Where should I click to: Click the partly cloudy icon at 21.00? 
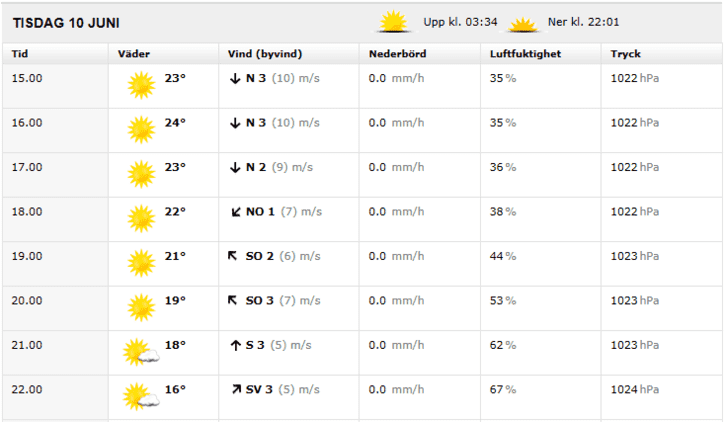[141, 352]
